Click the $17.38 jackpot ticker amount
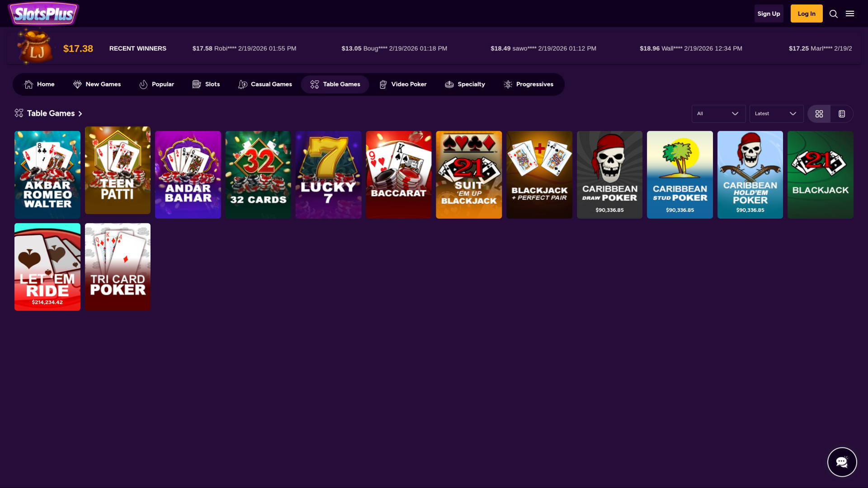868x488 pixels. (x=78, y=48)
